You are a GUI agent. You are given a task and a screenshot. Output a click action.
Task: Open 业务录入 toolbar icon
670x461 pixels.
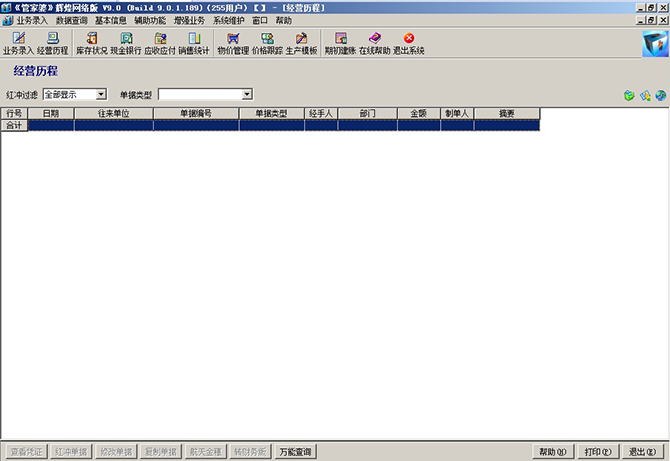coord(19,43)
